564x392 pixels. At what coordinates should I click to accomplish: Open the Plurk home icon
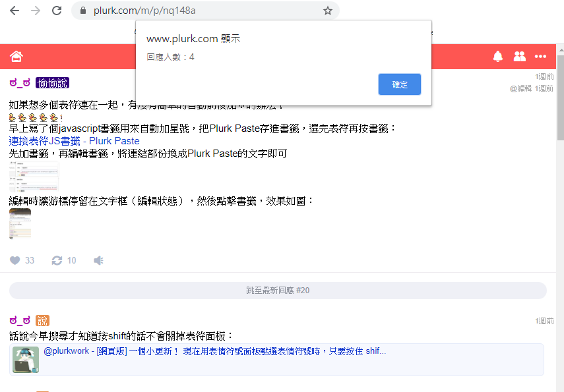[16, 57]
